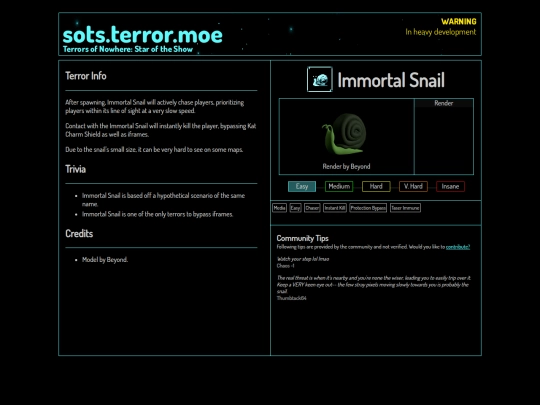Viewport: 540px width, 405px height.
Task: Click the "In heavy development" notice
Action: (x=440, y=32)
